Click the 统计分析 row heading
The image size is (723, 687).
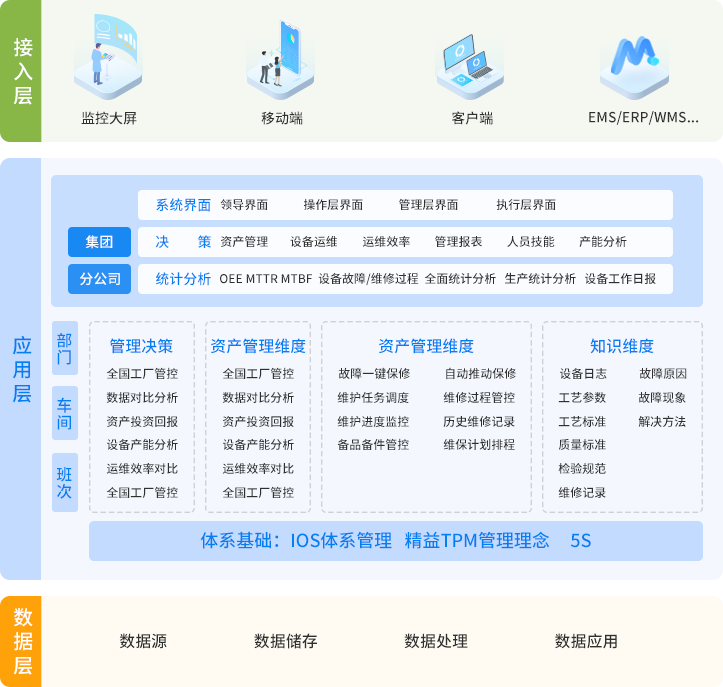[183, 279]
